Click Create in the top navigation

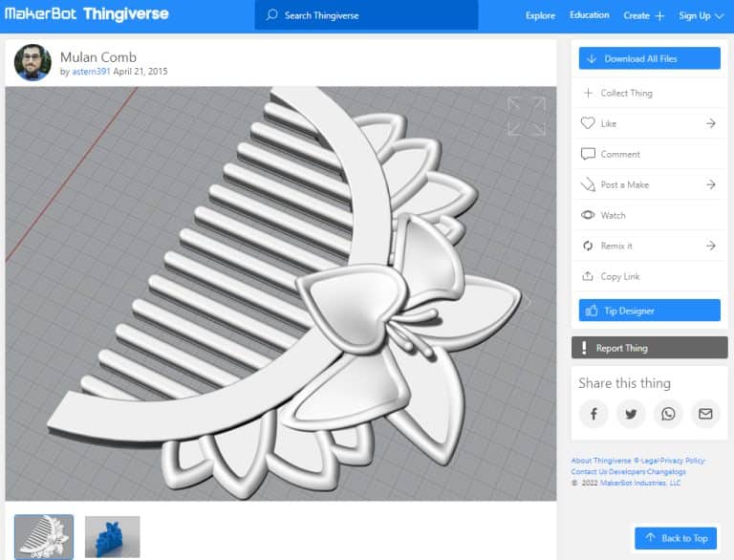pyautogui.click(x=637, y=15)
